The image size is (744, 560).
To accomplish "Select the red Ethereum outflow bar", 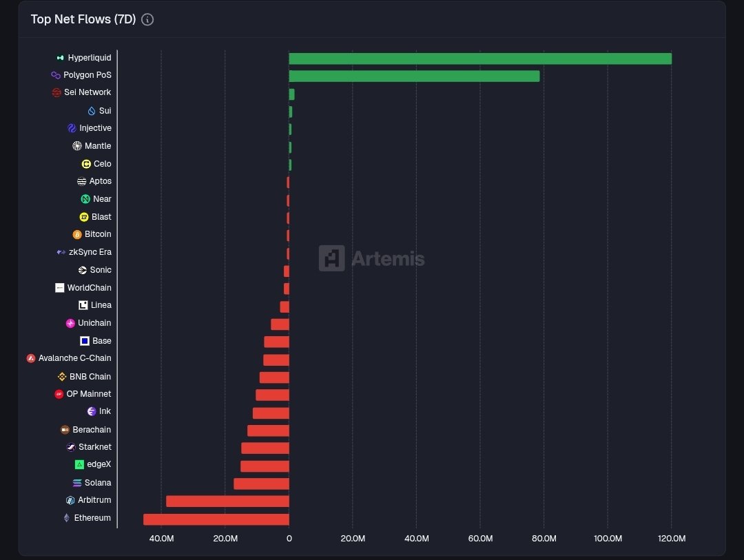I will click(x=216, y=519).
